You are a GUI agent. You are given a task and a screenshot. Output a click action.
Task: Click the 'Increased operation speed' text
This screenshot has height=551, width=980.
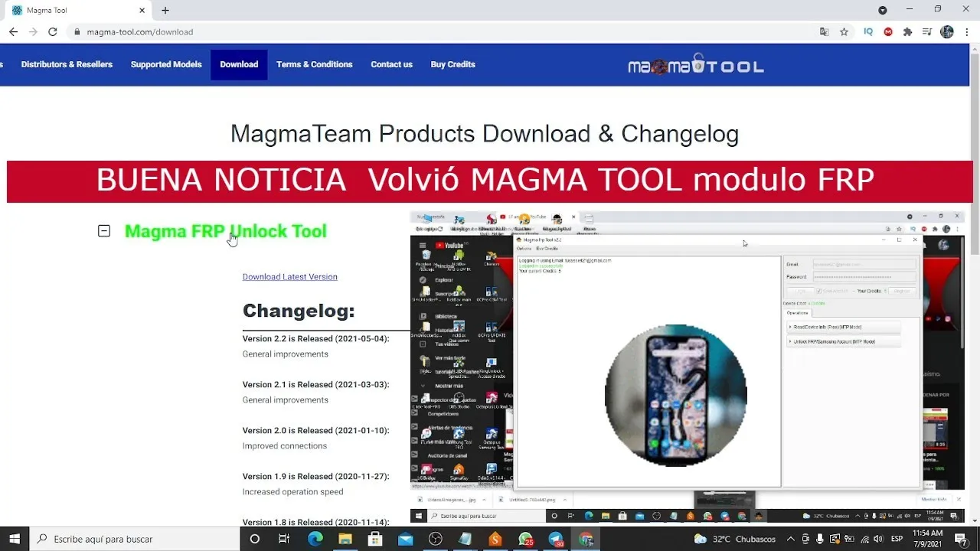click(x=292, y=491)
